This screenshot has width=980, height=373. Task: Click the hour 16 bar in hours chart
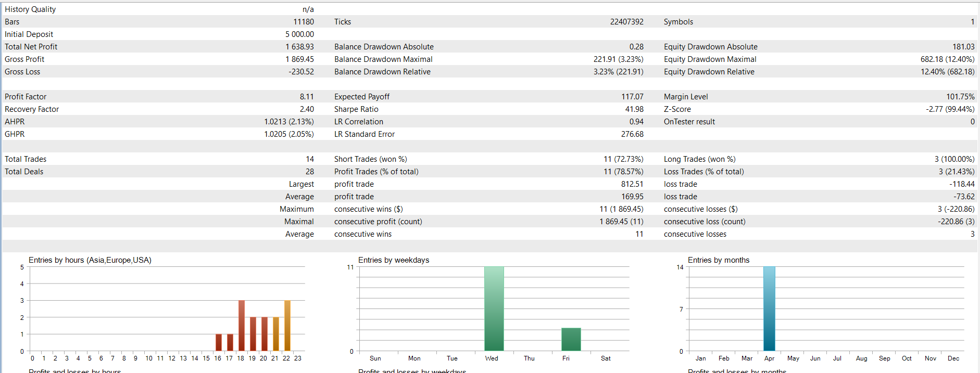tap(219, 342)
